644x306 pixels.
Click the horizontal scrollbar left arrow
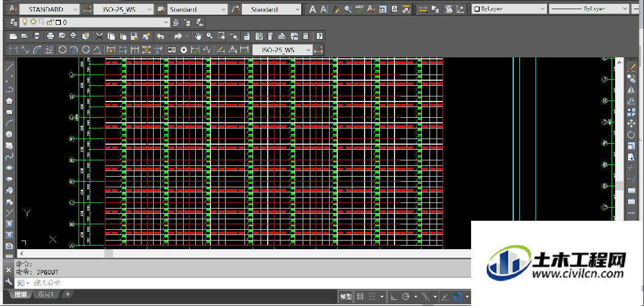pos(22,253)
